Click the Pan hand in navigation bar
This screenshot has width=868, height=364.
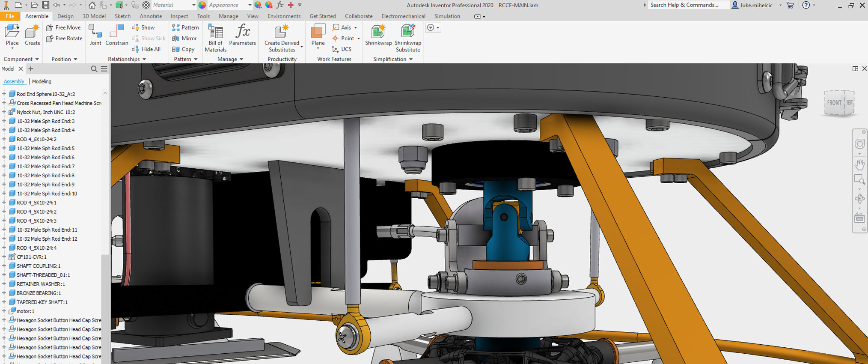(859, 164)
